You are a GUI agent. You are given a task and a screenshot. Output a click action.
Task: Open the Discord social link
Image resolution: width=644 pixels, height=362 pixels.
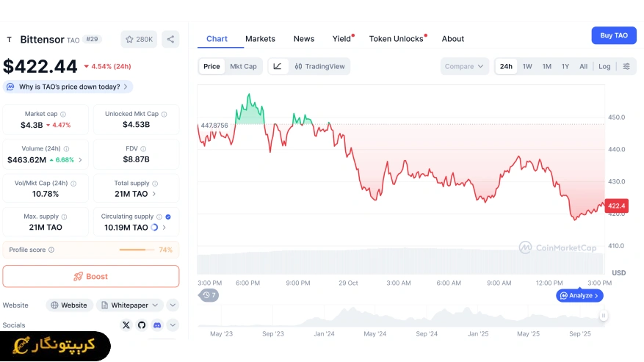click(x=157, y=325)
